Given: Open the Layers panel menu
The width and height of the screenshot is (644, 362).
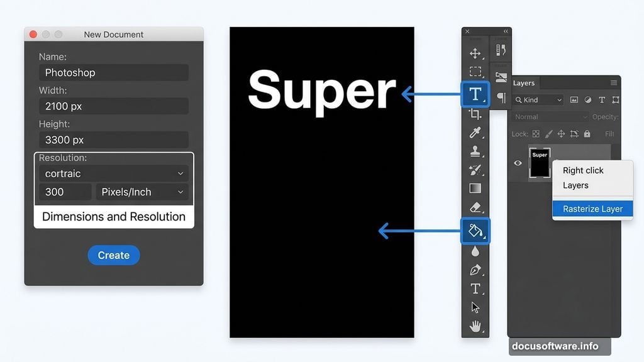Looking at the screenshot, I should pyautogui.click(x=613, y=82).
